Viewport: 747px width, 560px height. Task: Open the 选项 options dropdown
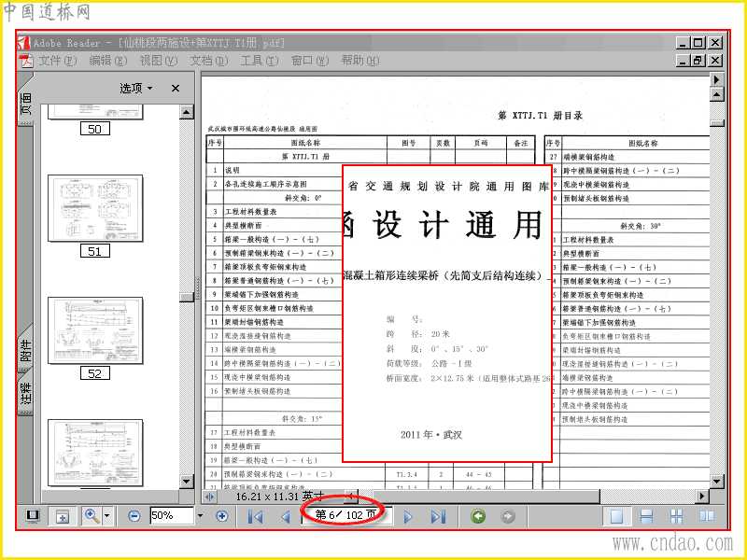pyautogui.click(x=136, y=88)
